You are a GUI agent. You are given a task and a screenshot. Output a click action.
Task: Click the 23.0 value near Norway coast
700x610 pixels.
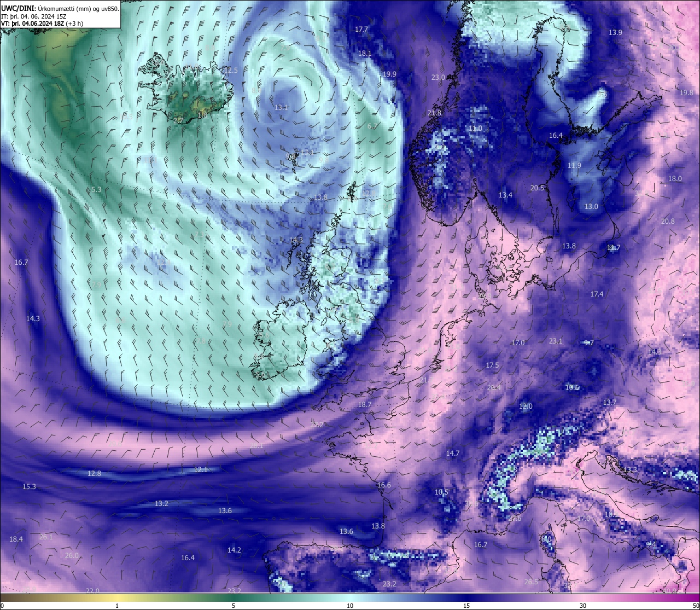(438, 78)
